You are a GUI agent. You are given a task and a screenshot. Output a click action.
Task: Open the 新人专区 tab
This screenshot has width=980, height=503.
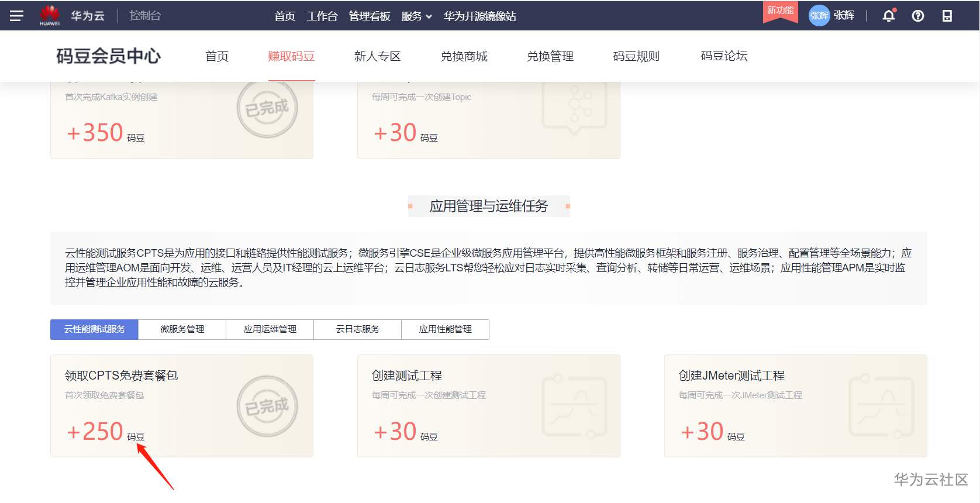coord(377,56)
